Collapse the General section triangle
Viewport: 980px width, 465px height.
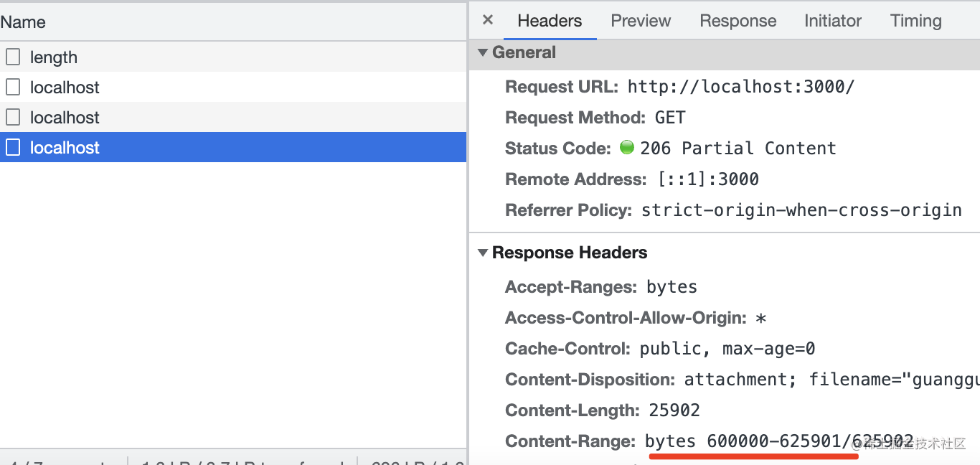pyautogui.click(x=483, y=52)
